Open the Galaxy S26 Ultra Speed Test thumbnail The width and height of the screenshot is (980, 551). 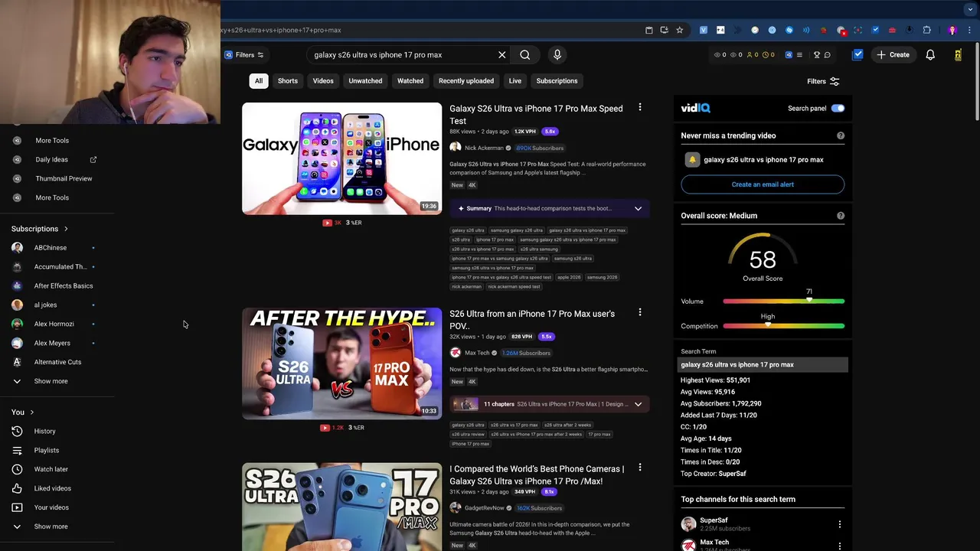342,158
